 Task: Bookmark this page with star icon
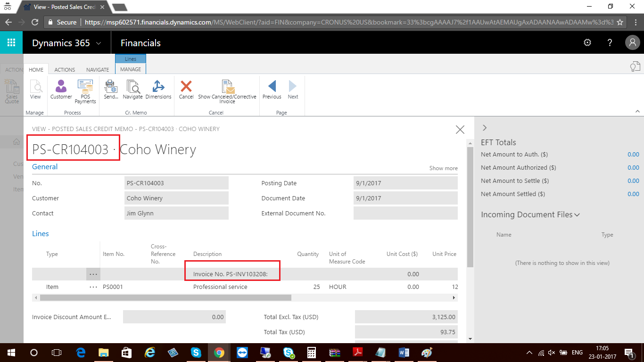pos(620,22)
